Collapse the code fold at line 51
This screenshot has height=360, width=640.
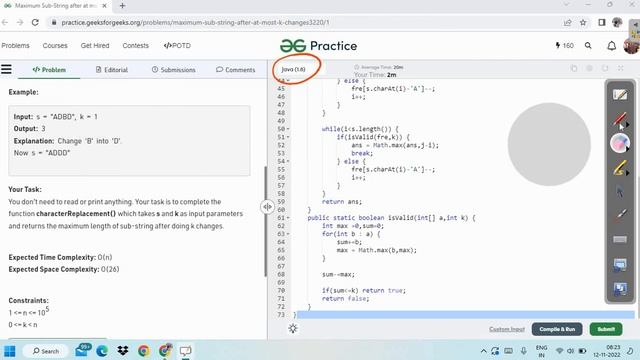pos(288,137)
